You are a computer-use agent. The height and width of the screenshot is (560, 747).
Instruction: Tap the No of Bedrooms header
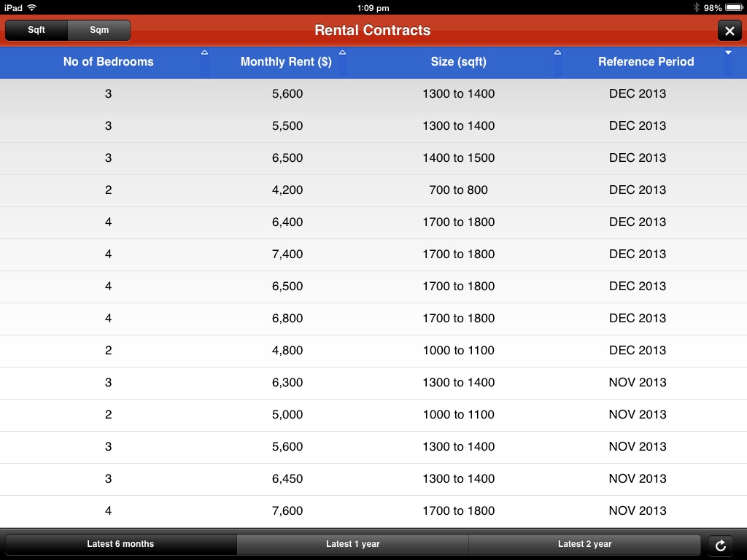(x=108, y=62)
